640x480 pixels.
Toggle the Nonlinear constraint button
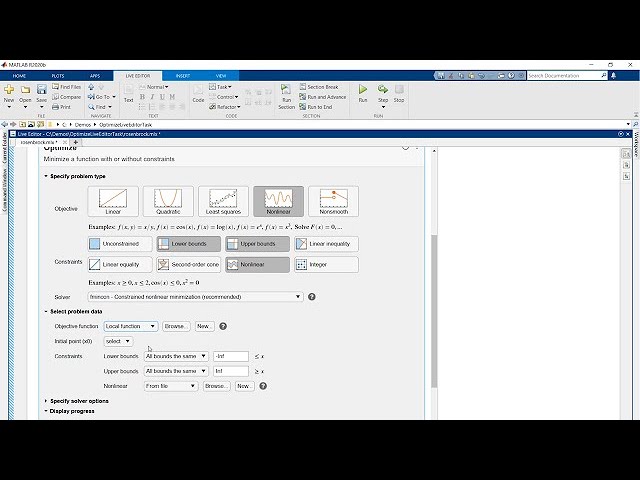pos(258,264)
